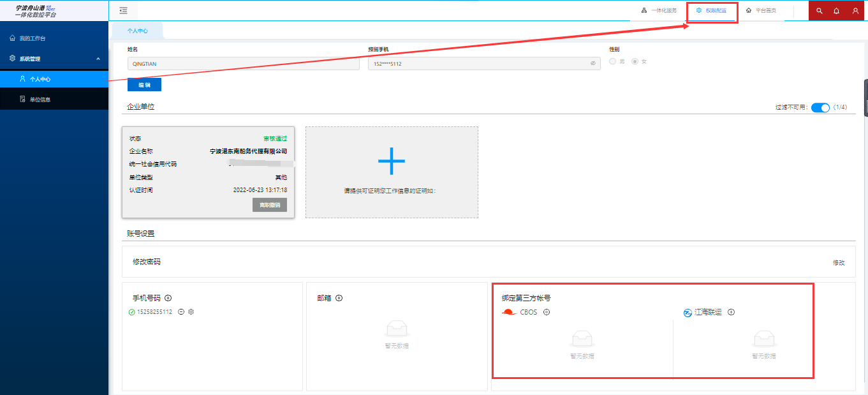Open 单位信息 in the sidebar

point(40,100)
